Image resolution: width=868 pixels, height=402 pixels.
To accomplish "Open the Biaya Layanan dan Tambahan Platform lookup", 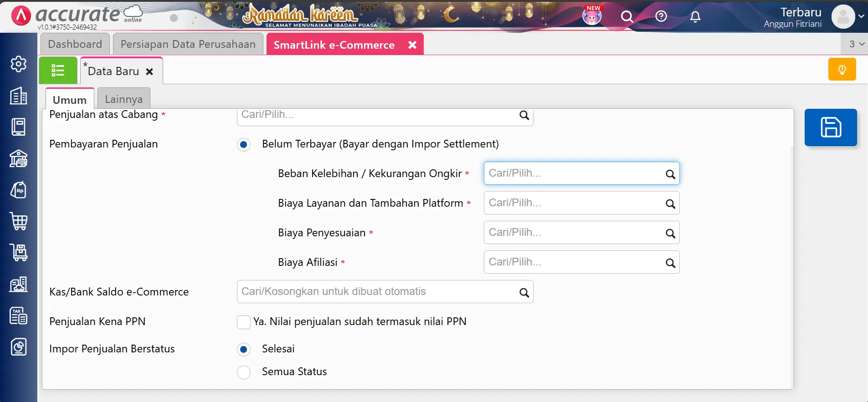I will (581, 203).
